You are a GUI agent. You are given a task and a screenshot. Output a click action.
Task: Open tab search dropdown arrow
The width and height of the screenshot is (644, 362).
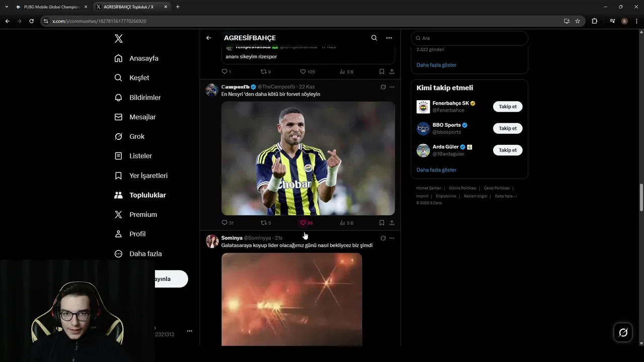click(7, 7)
